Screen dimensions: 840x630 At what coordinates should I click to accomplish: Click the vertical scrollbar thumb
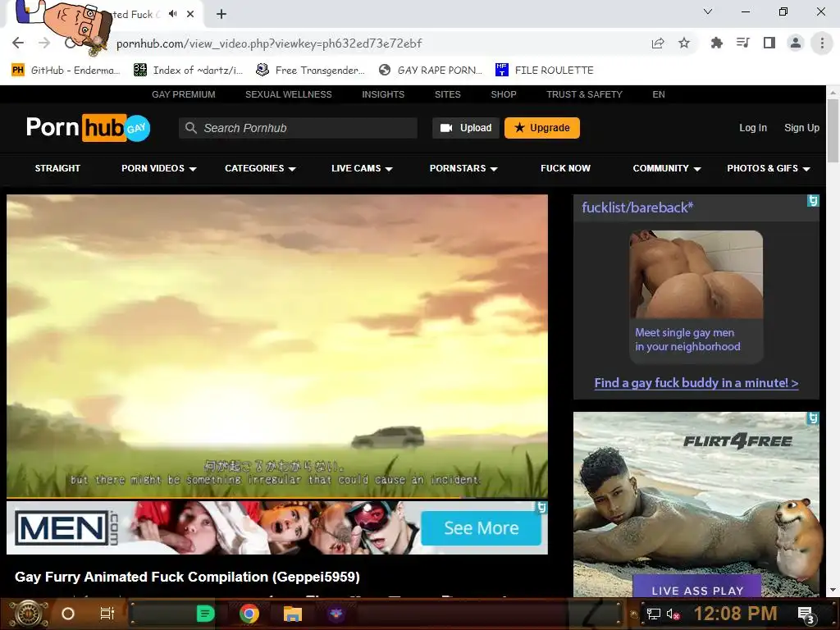(833, 130)
